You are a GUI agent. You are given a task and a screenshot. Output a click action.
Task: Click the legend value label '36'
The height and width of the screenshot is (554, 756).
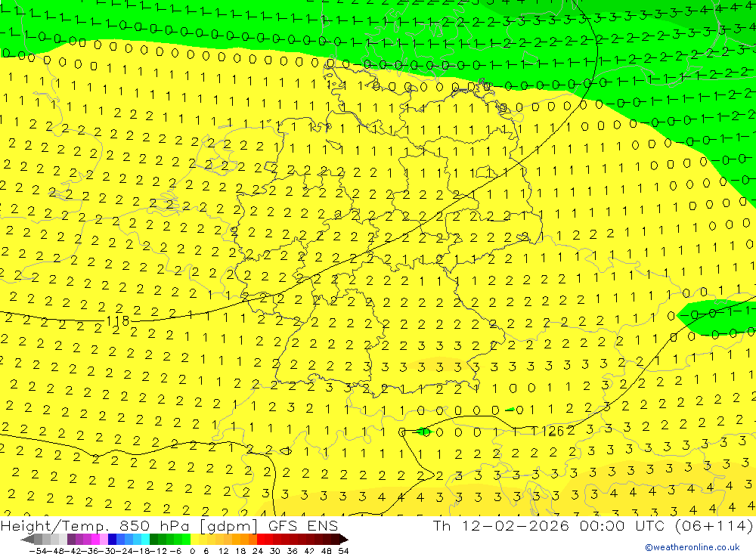pyautogui.click(x=292, y=550)
